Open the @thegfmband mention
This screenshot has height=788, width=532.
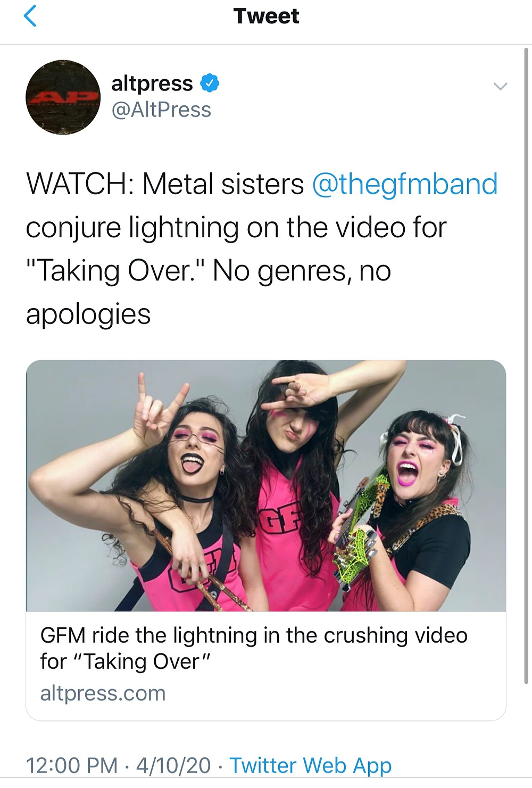coord(405,184)
